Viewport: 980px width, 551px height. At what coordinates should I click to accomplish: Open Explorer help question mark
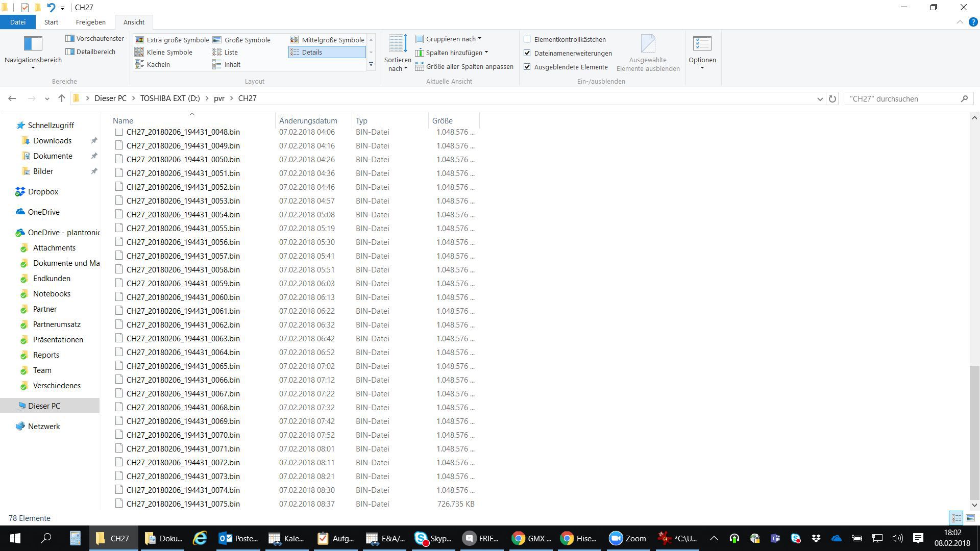(x=973, y=22)
